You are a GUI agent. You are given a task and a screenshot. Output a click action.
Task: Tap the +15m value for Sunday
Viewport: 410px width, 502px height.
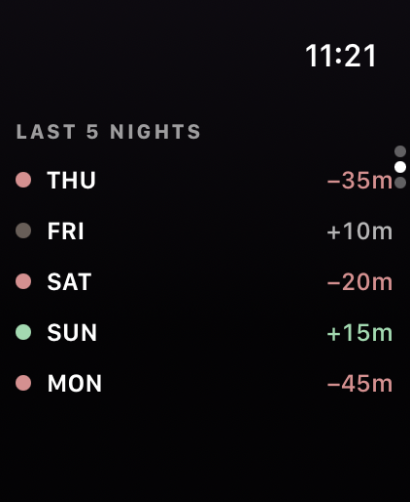tap(360, 333)
